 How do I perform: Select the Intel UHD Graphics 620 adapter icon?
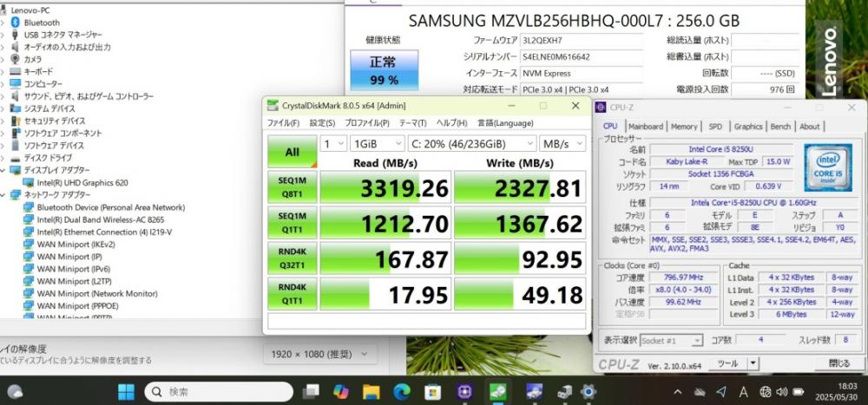29,183
